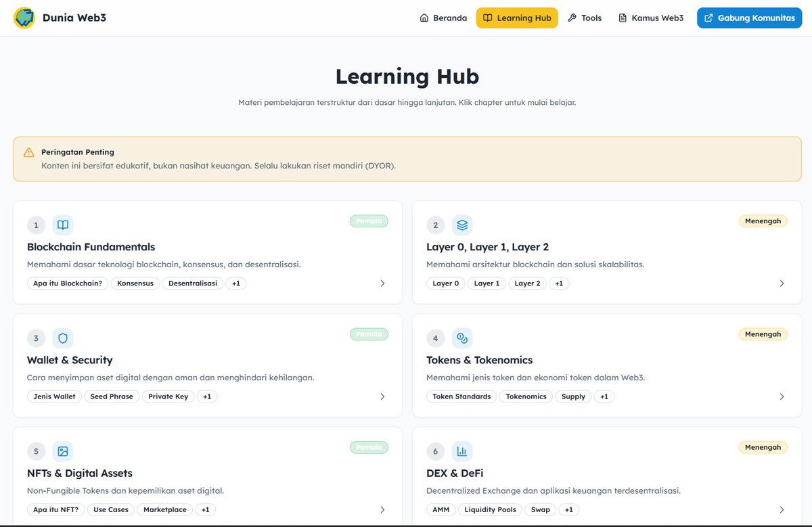
Task: Click the Tokenomics topic tag
Action: 526,396
